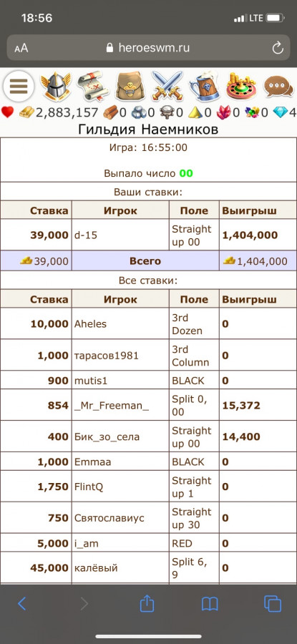Open the roulette wheel with coins icon
This screenshot has width=297, height=644.
pyautogui.click(x=241, y=87)
